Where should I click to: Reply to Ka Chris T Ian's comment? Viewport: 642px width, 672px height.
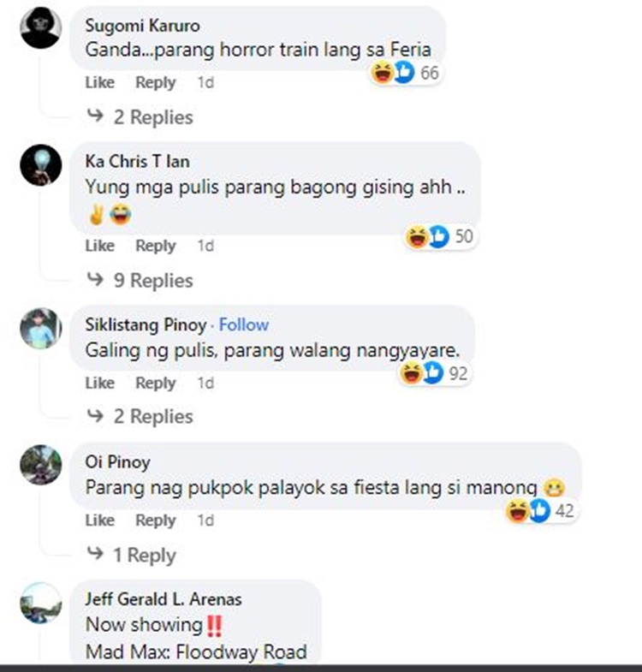coord(156,246)
